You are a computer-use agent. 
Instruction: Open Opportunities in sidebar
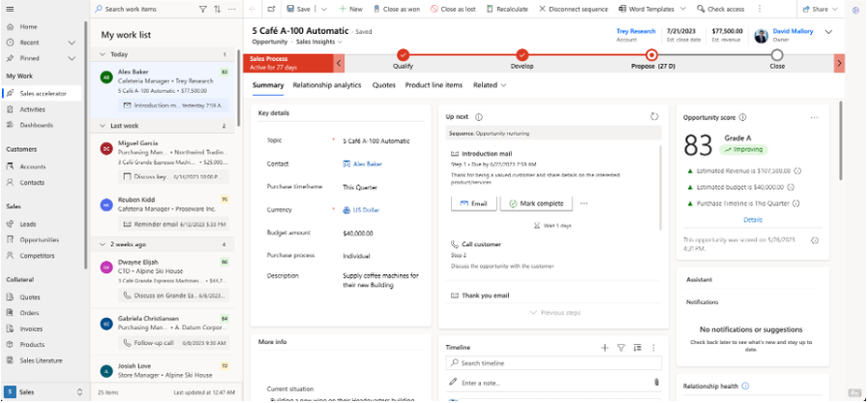pyautogui.click(x=39, y=240)
